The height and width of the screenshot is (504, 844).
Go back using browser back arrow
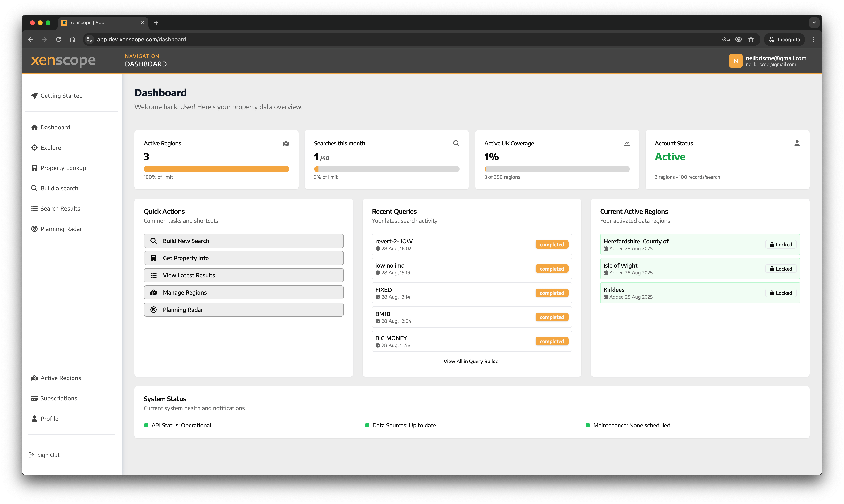31,39
